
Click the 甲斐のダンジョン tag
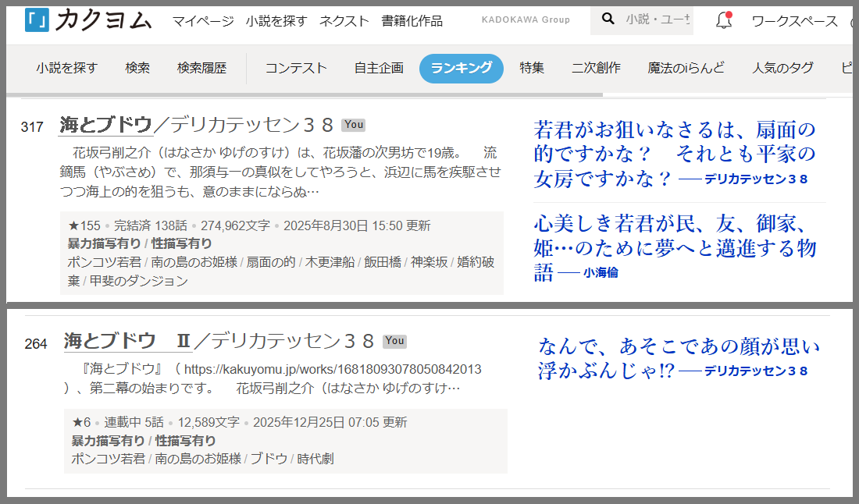point(138,281)
